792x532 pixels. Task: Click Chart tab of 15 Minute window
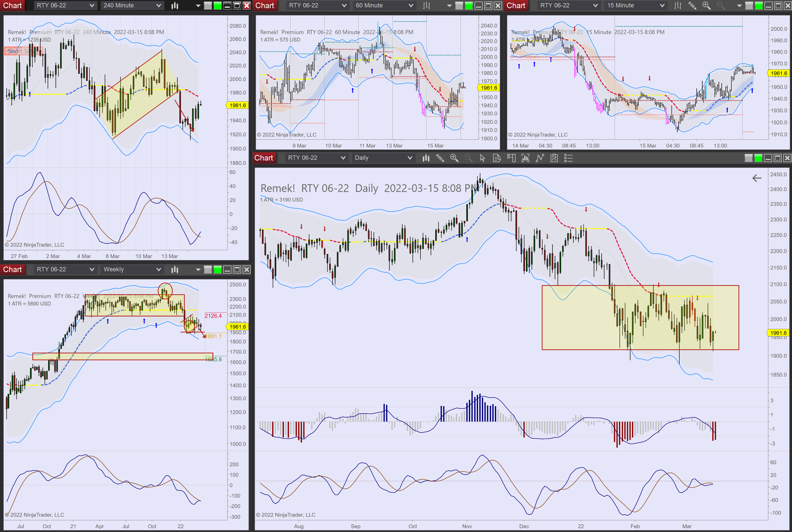(x=516, y=5)
